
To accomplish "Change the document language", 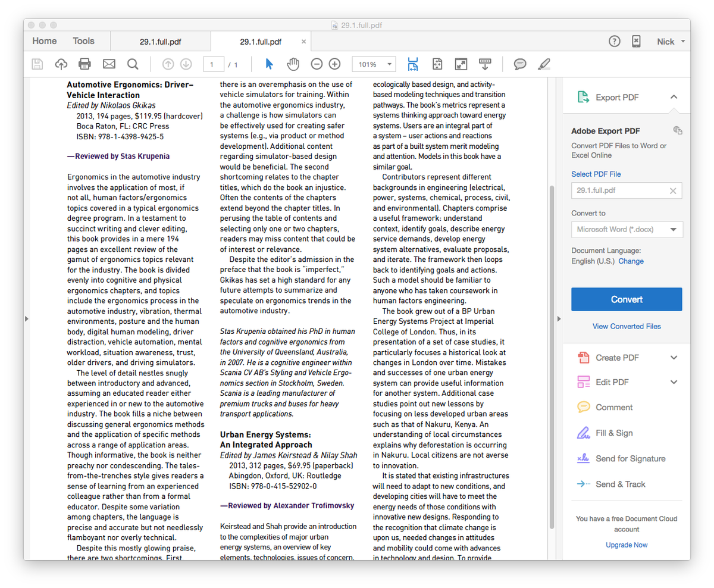I will coord(631,261).
